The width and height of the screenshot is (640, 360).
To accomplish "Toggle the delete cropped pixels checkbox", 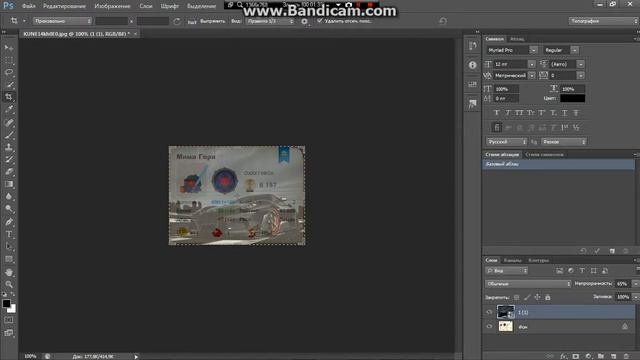I will click(x=320, y=21).
